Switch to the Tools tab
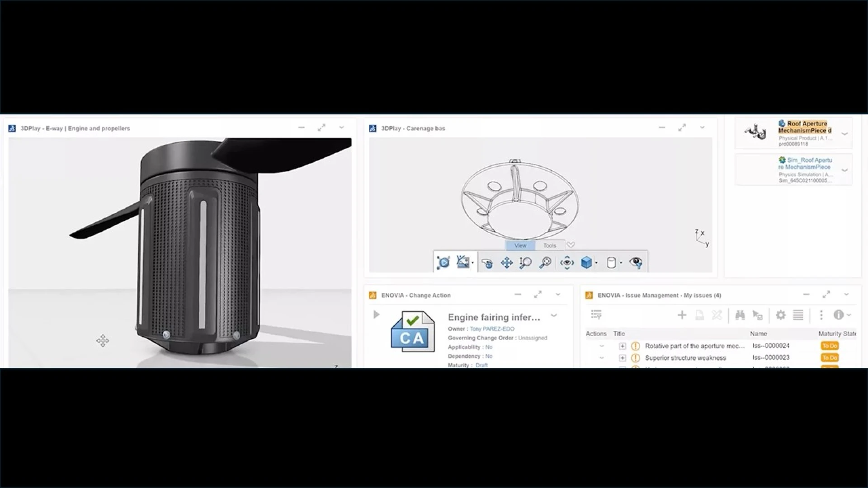Screen dimensions: 868x488 pos(550,245)
